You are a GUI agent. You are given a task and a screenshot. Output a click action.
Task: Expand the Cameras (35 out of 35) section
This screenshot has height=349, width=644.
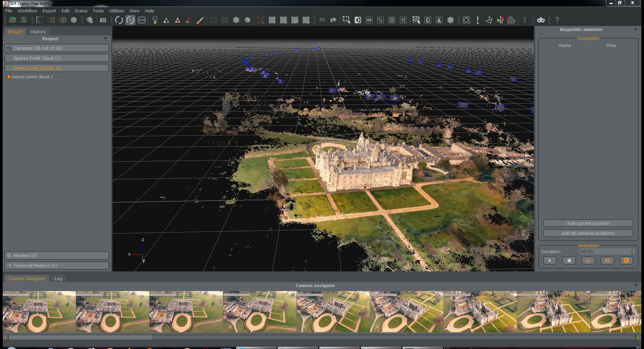pyautogui.click(x=57, y=48)
